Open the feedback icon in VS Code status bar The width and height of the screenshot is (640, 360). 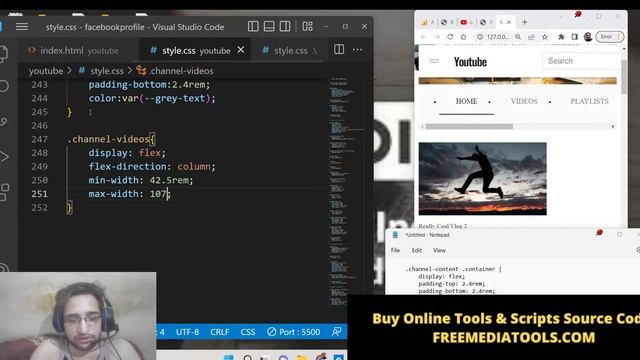336,332
